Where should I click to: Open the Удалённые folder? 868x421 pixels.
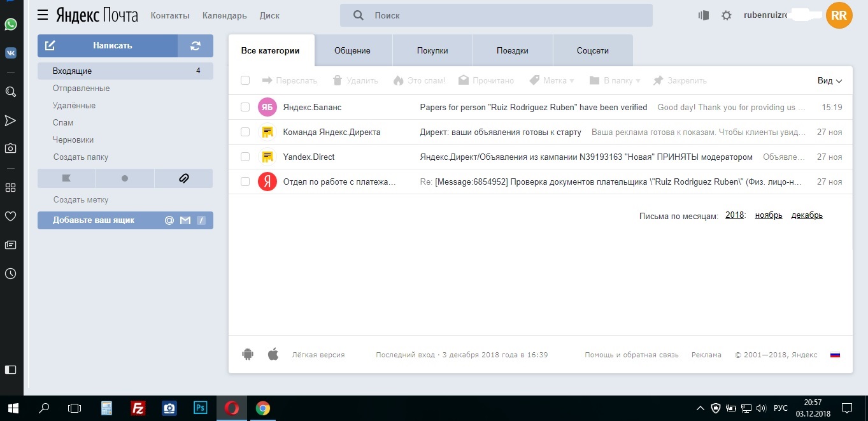pos(74,106)
